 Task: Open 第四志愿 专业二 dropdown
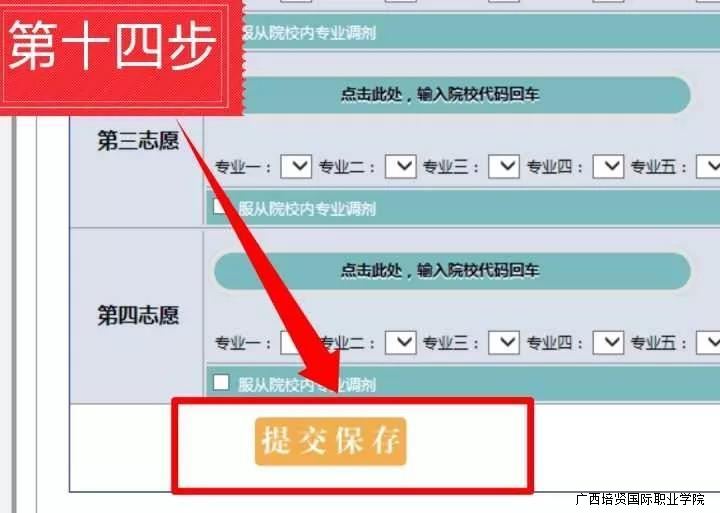tap(400, 342)
